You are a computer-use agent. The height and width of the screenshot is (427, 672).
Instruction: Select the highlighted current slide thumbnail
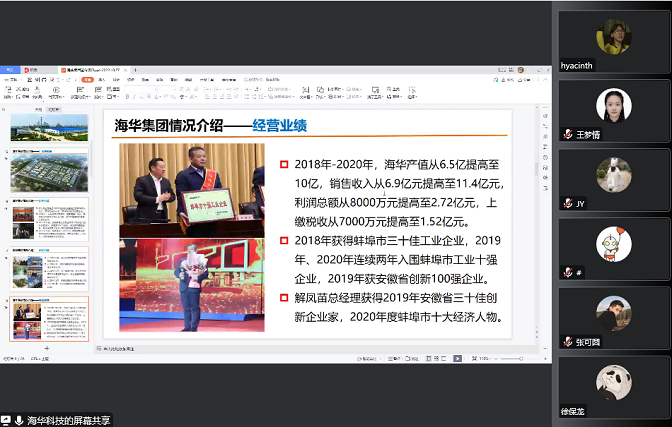click(x=49, y=318)
